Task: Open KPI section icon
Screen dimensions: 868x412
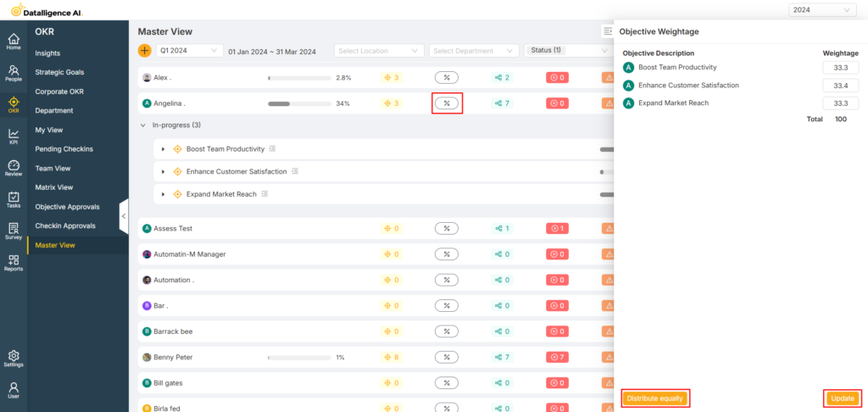Action: (x=14, y=136)
